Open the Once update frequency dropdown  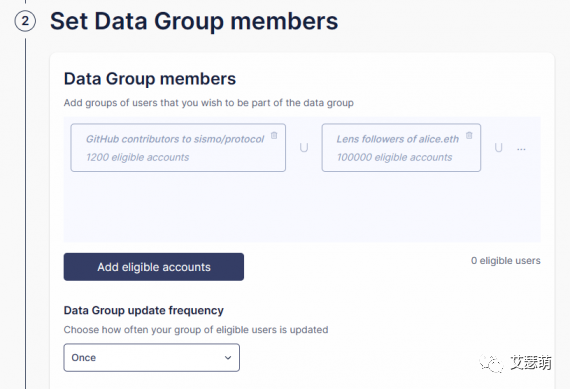152,357
